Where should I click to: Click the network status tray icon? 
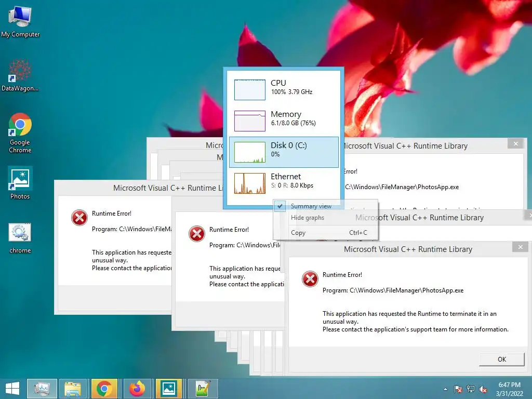(471, 389)
